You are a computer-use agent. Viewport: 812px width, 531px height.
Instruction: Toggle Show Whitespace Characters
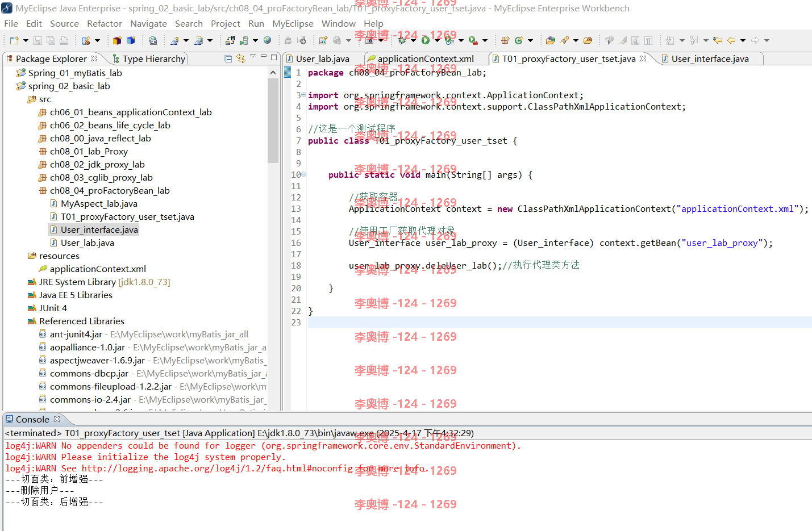pyautogui.click(x=648, y=40)
